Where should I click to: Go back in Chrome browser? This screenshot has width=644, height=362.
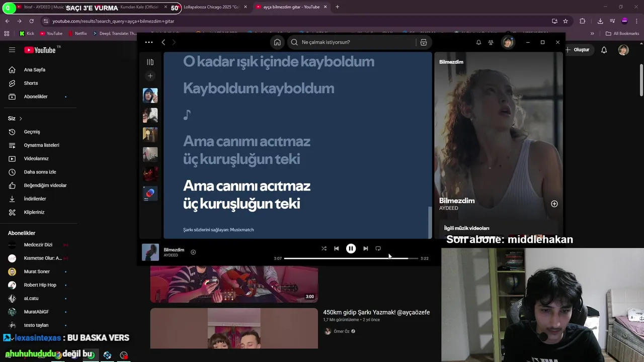7,21
